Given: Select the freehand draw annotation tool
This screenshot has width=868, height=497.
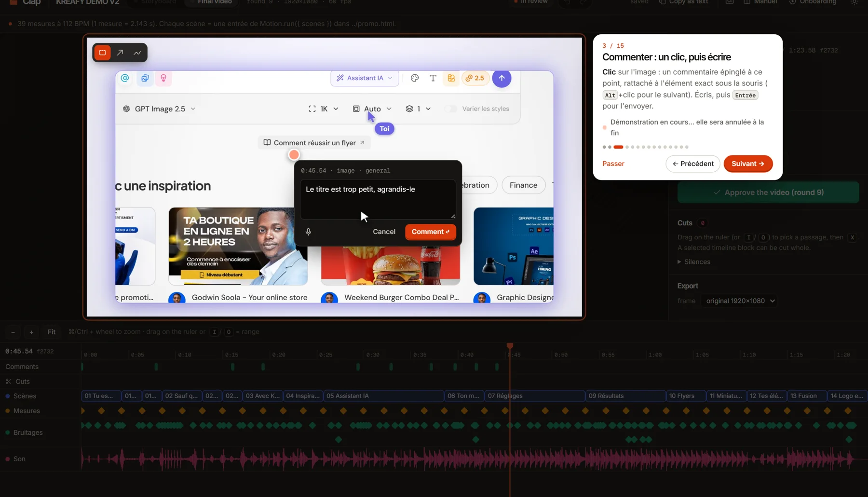Looking at the screenshot, I should [x=137, y=53].
